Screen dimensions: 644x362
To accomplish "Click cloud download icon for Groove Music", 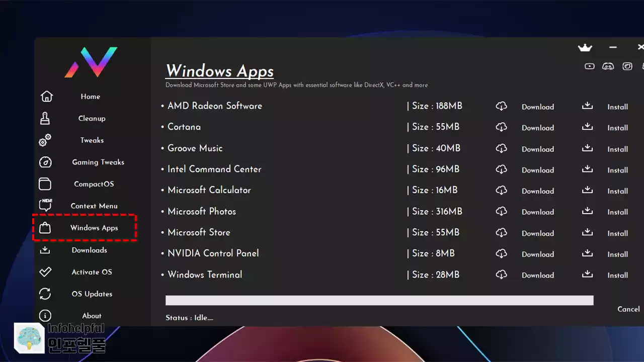I will click(x=501, y=149).
